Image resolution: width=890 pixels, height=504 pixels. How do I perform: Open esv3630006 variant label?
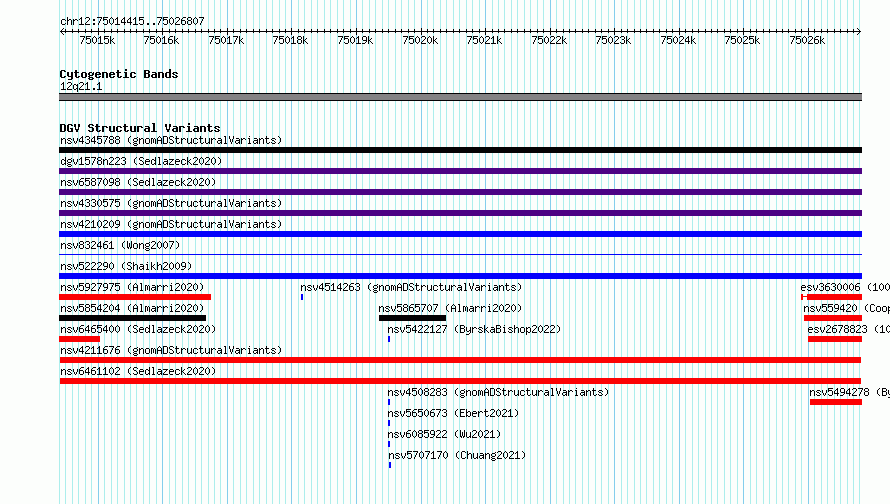[x=845, y=287]
